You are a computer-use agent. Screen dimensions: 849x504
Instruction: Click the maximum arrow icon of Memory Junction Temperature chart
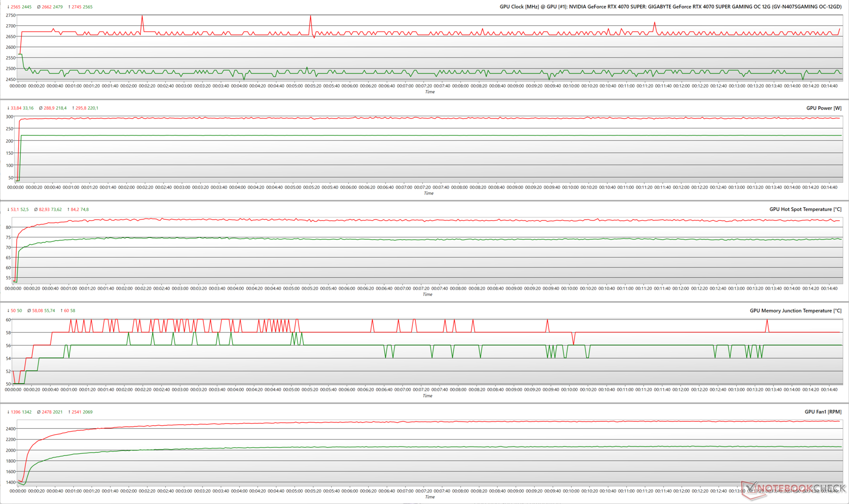tap(61, 311)
